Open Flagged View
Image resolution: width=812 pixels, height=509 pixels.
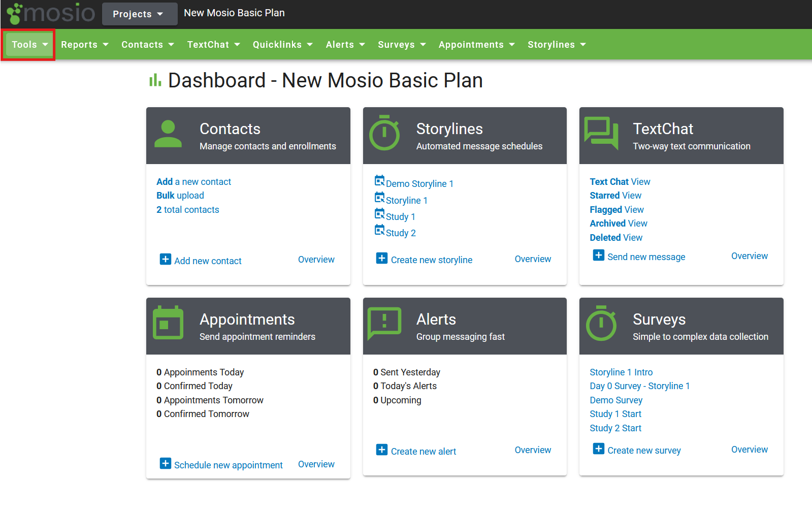point(616,210)
